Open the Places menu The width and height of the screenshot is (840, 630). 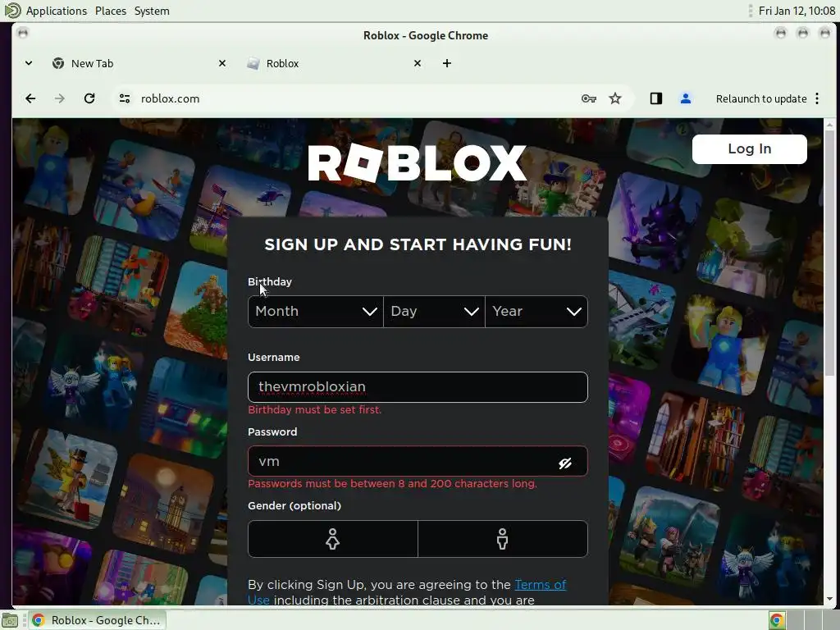111,11
